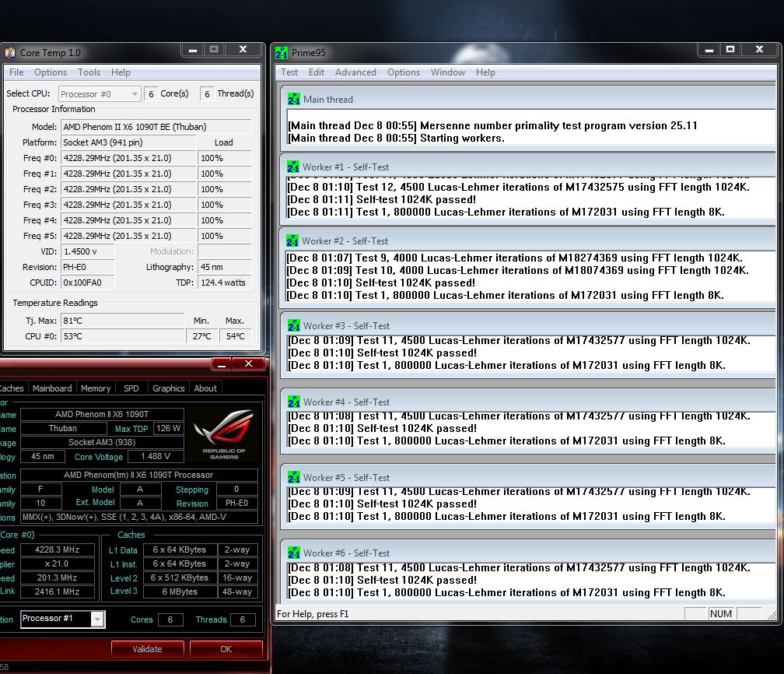The height and width of the screenshot is (674, 784).
Task: Switch to the Memory tab in CPU-Z
Action: [96, 388]
